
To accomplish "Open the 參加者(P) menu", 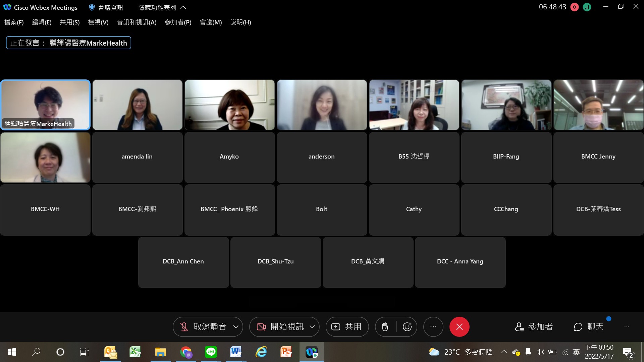I will 178,22.
